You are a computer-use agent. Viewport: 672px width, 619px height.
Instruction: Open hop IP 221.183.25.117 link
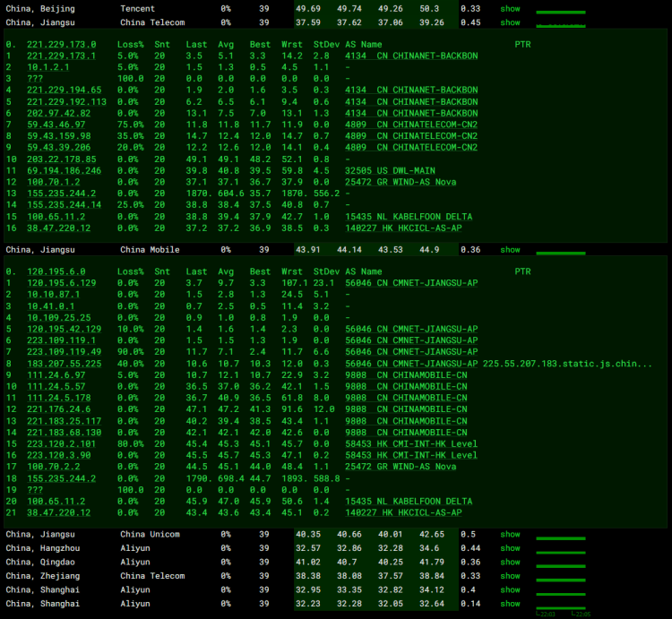click(65, 421)
